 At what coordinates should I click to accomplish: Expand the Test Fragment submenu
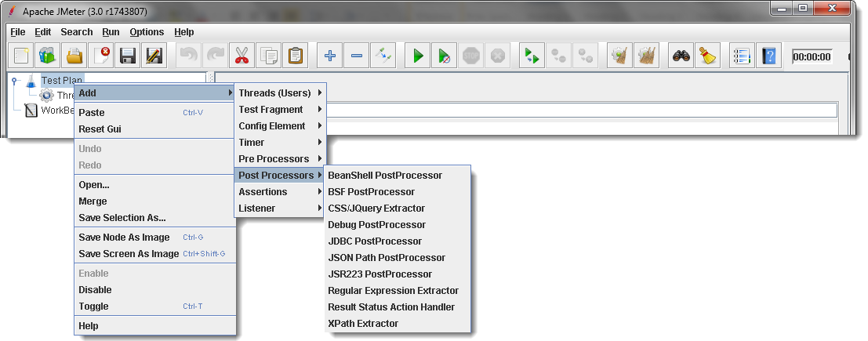[x=280, y=110]
